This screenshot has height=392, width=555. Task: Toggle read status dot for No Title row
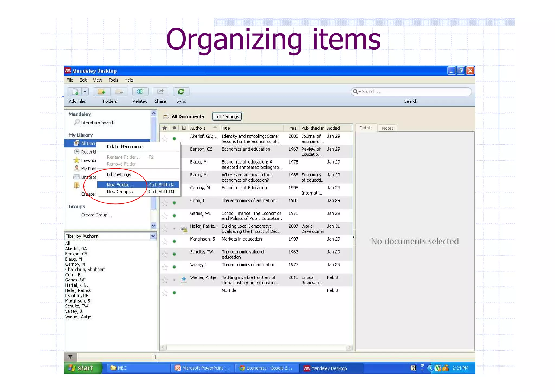[174, 293]
